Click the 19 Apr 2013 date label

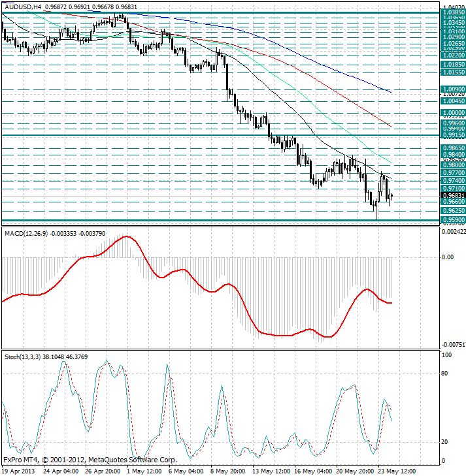point(19,471)
